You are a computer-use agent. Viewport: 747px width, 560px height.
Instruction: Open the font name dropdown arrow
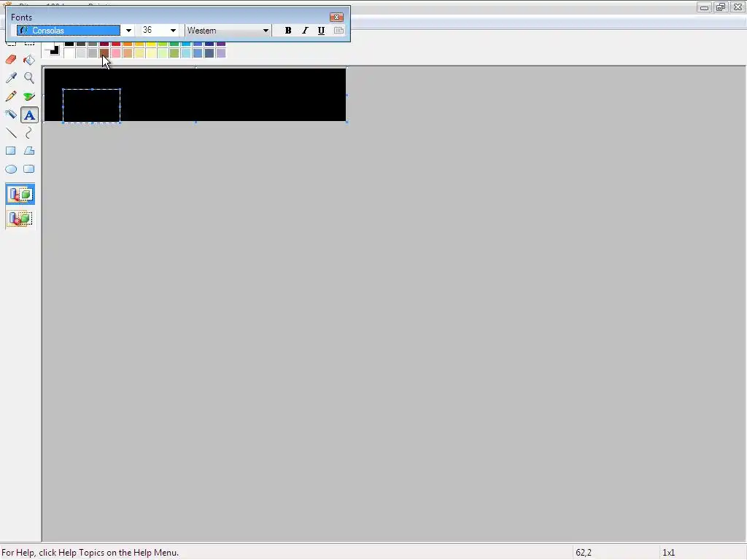click(128, 31)
